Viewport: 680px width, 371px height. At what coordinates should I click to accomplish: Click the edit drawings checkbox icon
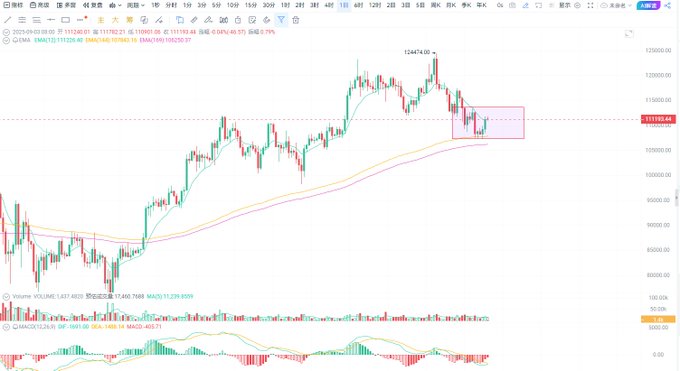252,20
